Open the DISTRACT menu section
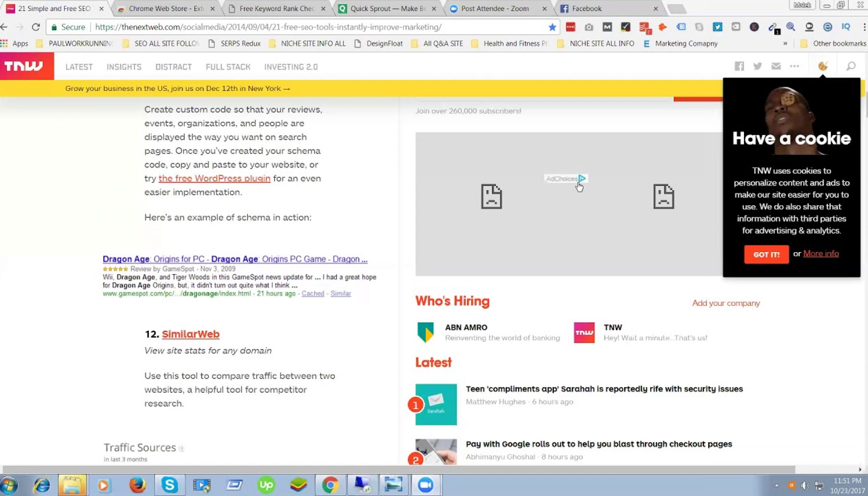The image size is (868, 496). point(174,67)
